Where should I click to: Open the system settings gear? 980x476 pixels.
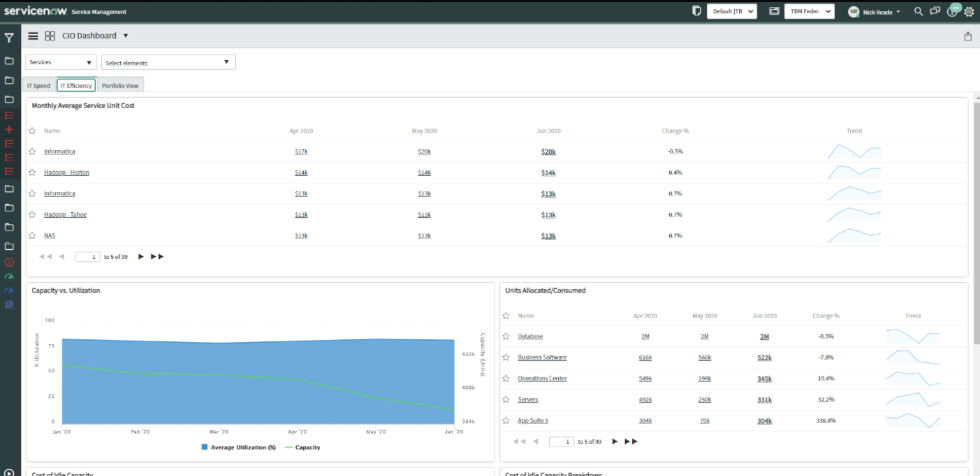969,11
